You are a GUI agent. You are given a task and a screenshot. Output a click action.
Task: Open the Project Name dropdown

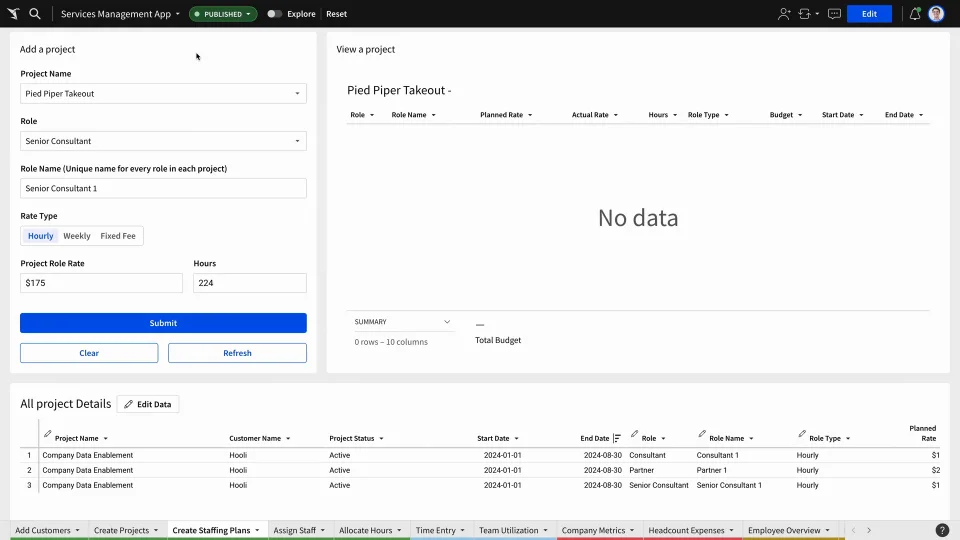click(x=163, y=94)
